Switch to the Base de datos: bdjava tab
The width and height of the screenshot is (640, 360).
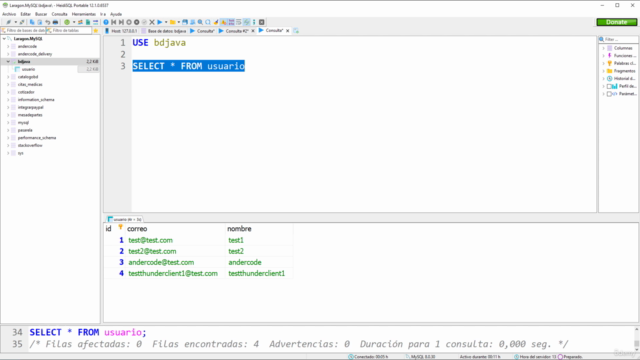click(x=164, y=31)
